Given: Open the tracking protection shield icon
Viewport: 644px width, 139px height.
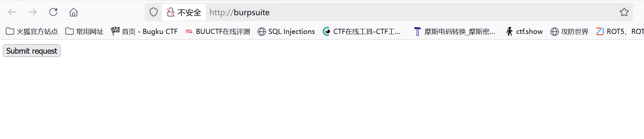Looking at the screenshot, I should coord(153,12).
